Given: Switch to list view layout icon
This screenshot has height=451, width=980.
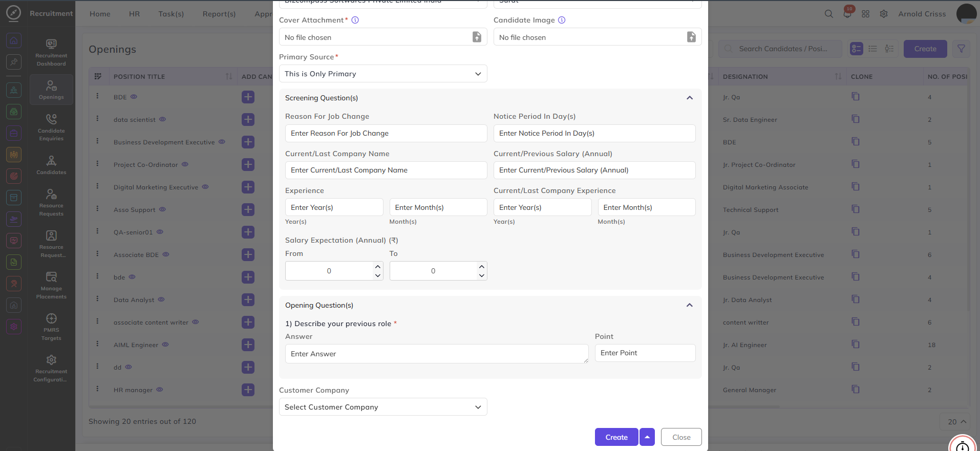Looking at the screenshot, I should 873,49.
